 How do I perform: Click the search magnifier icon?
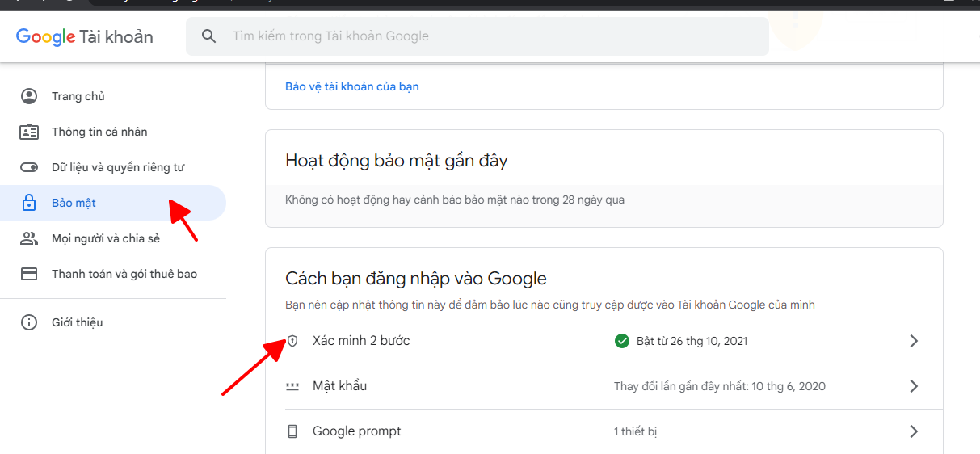[x=209, y=36]
